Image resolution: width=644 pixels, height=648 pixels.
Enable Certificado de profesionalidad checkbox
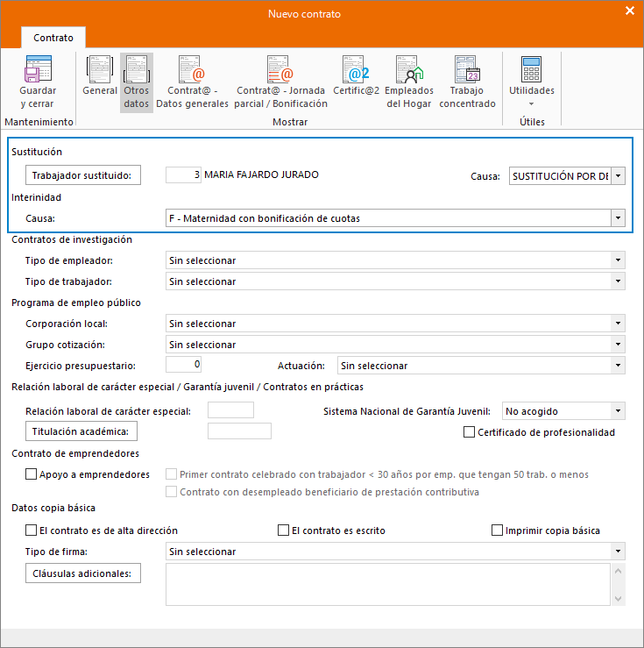click(x=470, y=432)
